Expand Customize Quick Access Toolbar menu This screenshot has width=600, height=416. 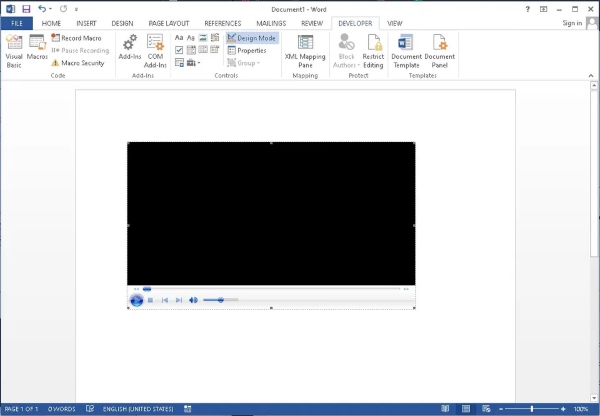point(78,8)
